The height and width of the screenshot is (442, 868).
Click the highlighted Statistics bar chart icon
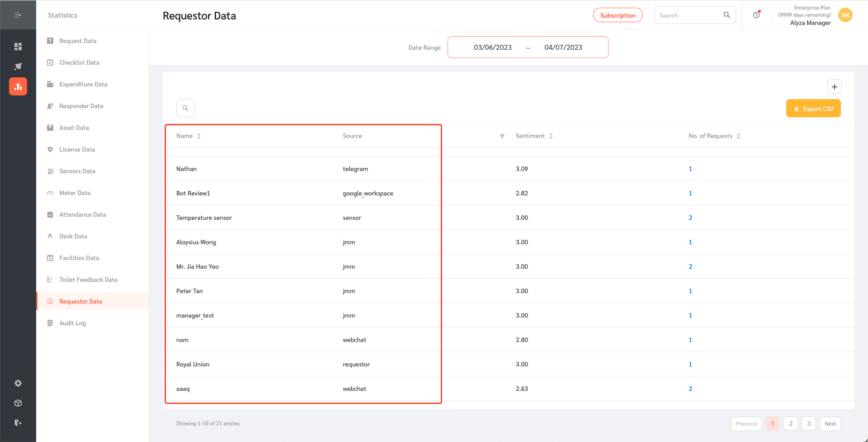pos(18,86)
